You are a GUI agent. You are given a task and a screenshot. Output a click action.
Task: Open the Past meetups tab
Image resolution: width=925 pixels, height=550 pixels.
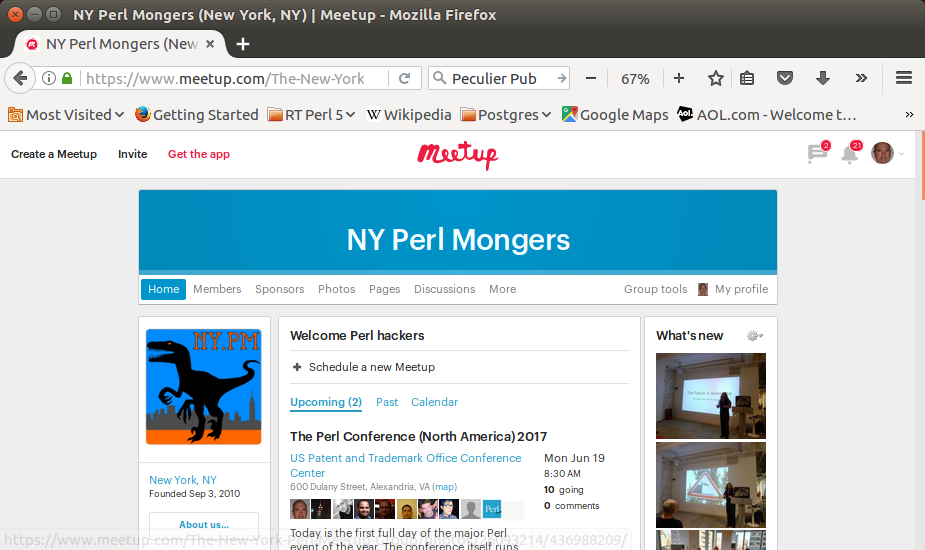[x=387, y=402]
